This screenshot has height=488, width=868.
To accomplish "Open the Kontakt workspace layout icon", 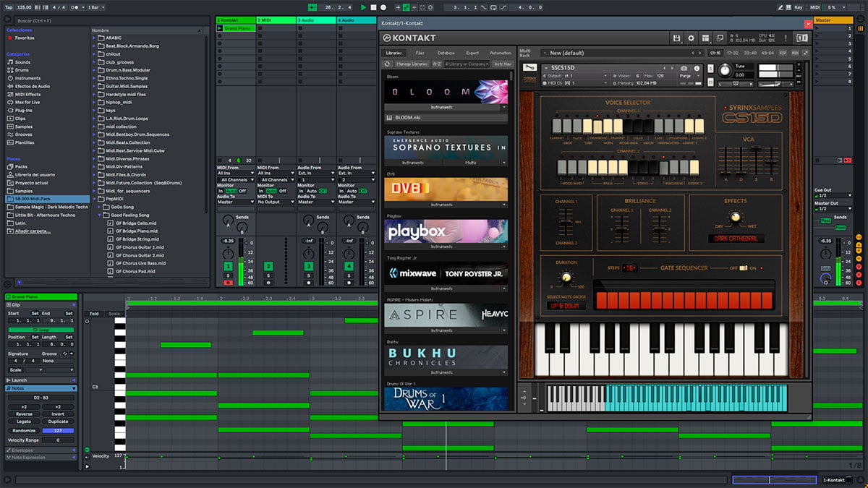I will 705,38.
